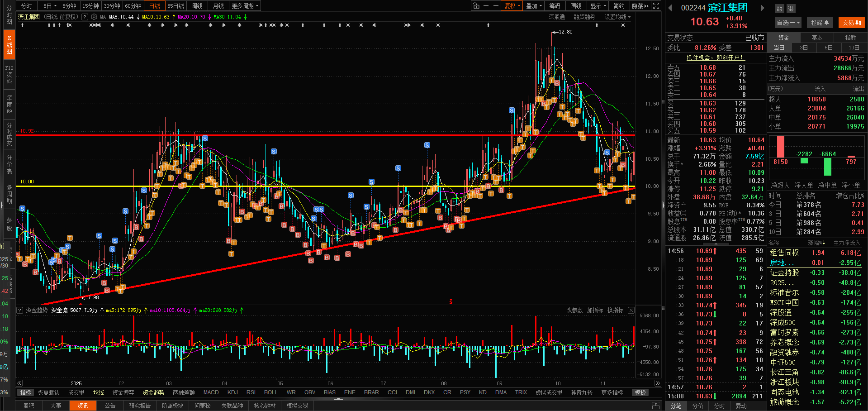Expand the 更多周期 period dropdown

click(x=245, y=6)
